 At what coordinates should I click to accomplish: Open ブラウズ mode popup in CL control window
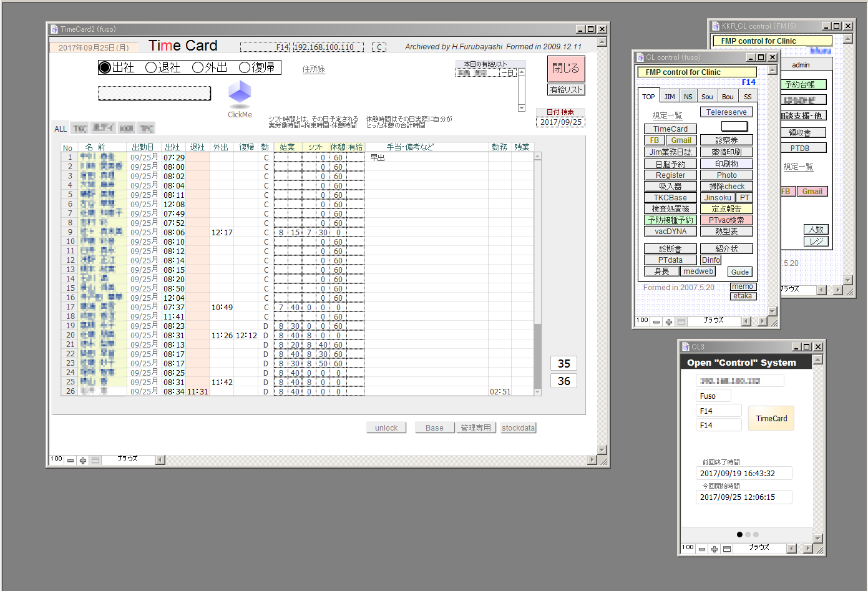[x=714, y=321]
